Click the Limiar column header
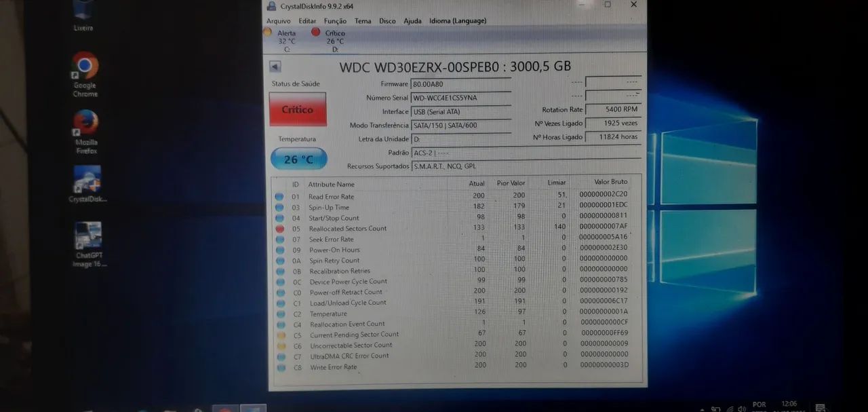Image resolution: width=868 pixels, height=412 pixels. (x=557, y=183)
